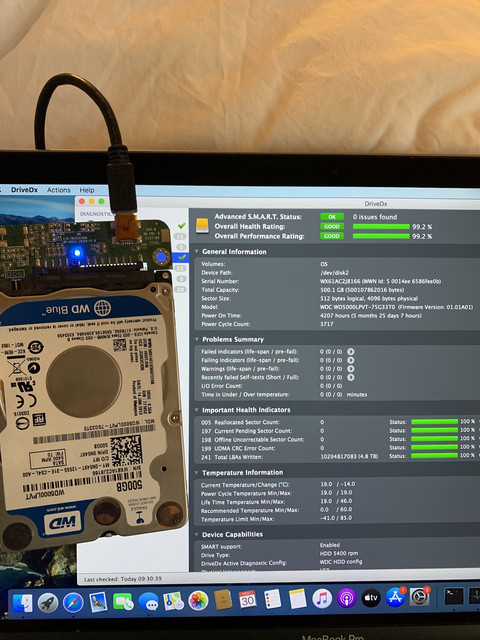Click the Reallocated Sector Count status bar
The height and width of the screenshot is (640, 480).
tap(435, 422)
